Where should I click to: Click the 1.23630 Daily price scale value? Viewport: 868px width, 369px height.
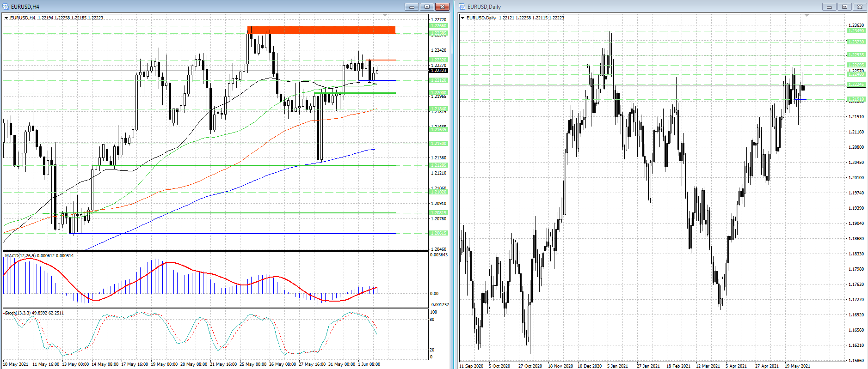(x=856, y=25)
